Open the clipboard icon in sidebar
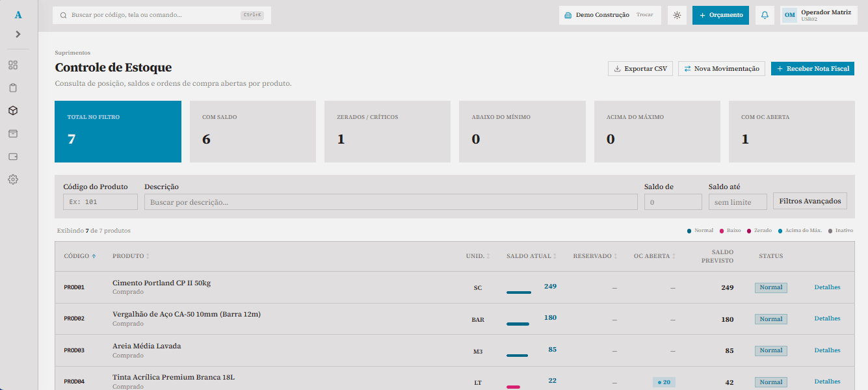The width and height of the screenshot is (868, 390). tap(13, 88)
